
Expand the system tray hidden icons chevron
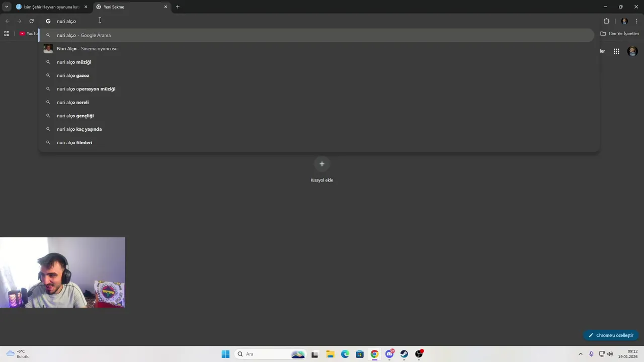(x=581, y=354)
